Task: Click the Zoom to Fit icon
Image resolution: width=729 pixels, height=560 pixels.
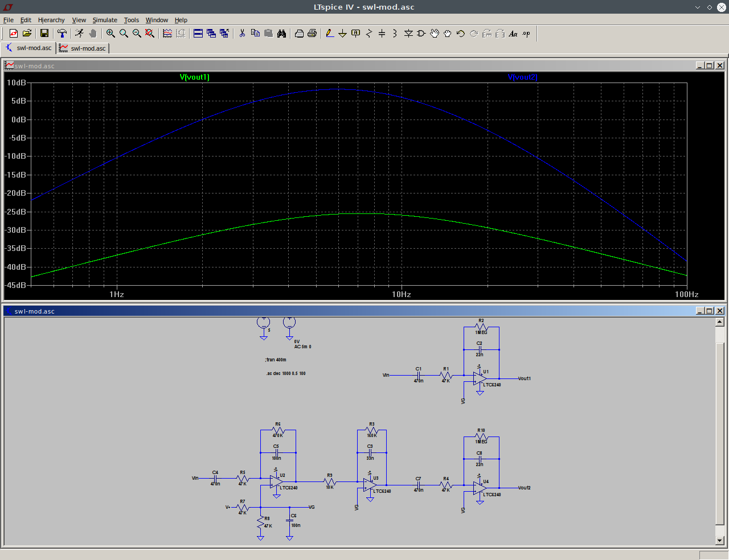Action: (150, 34)
